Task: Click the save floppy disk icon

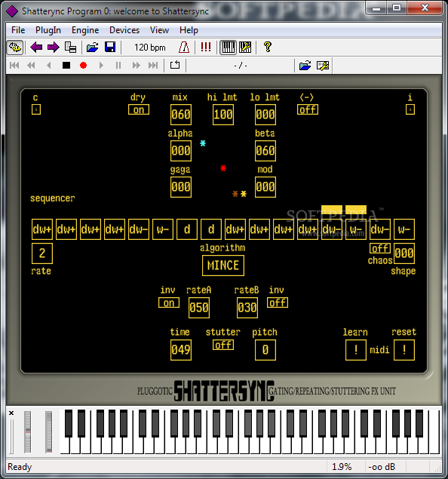Action: (110, 48)
